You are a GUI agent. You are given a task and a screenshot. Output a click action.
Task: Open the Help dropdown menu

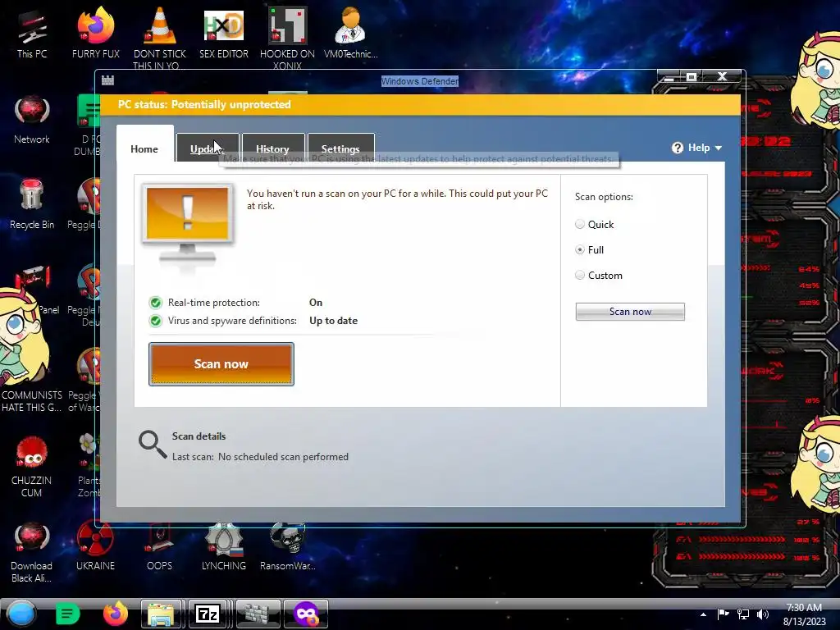[697, 148]
